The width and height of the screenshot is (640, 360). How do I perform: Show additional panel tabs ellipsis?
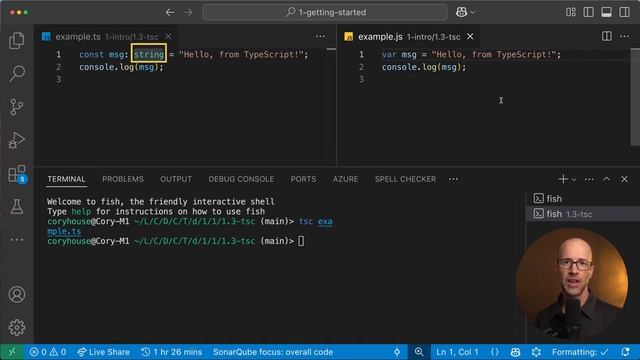[453, 179]
